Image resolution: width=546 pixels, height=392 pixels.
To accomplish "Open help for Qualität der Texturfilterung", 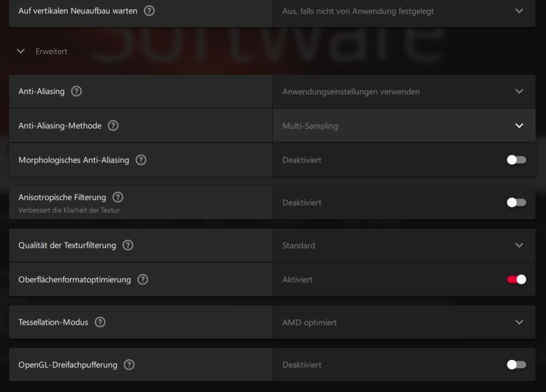I will [128, 245].
